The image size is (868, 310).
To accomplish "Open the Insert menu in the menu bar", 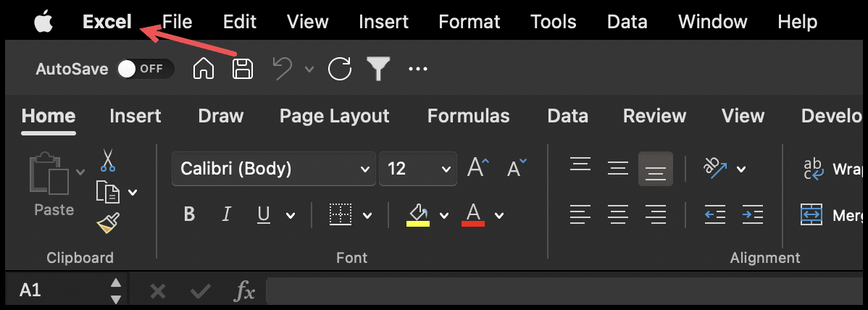I will (x=383, y=22).
